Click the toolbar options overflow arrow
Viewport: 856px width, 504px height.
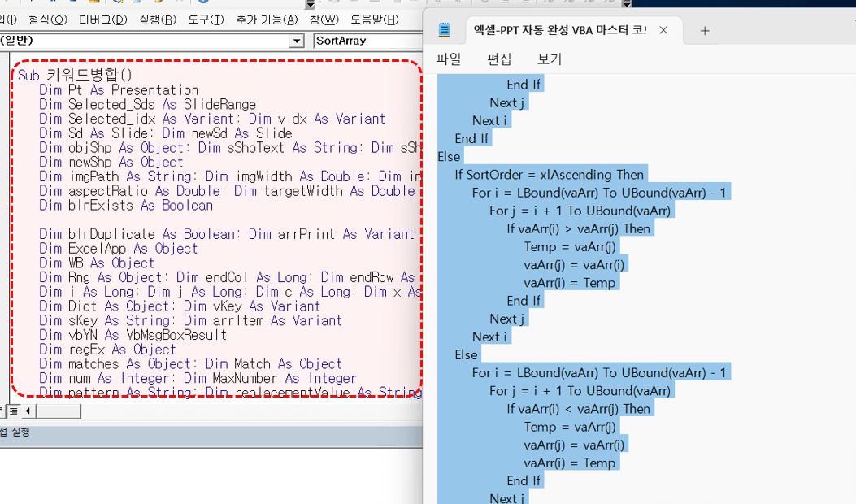[x=311, y=5]
